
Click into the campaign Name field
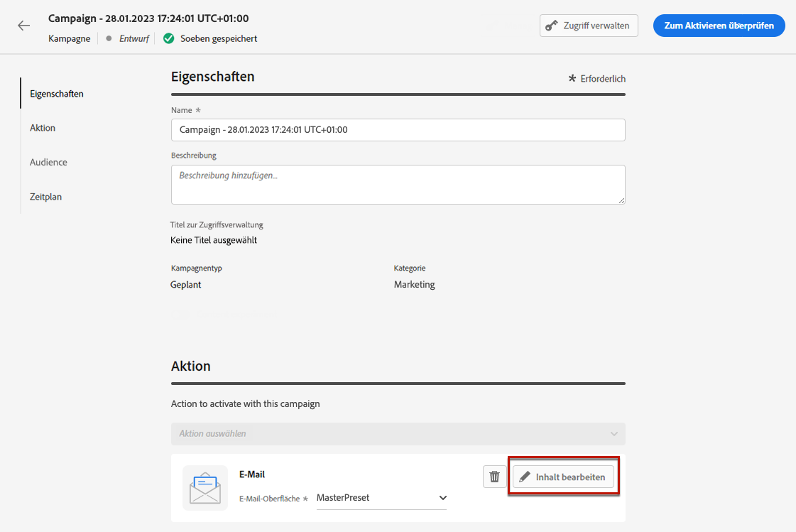(x=398, y=130)
